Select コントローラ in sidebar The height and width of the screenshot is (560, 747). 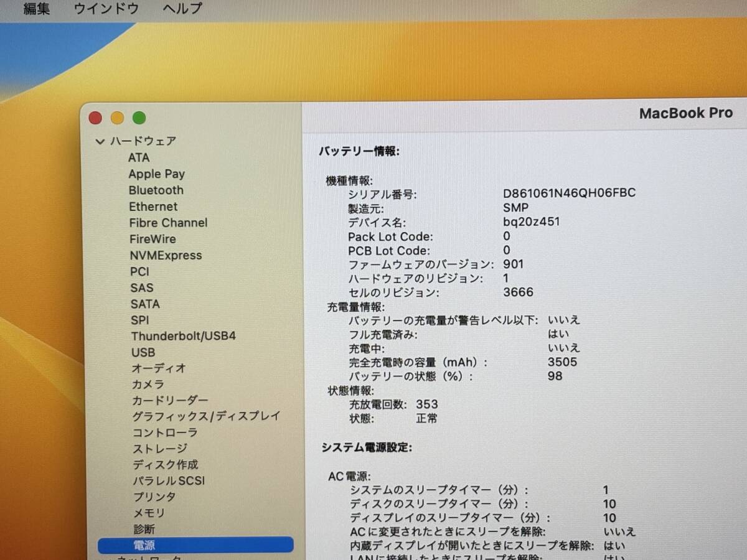[x=165, y=432]
